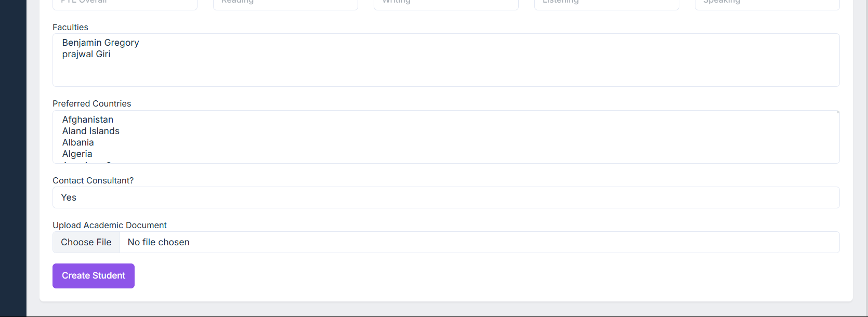Click the Choose File button
This screenshot has height=317, width=868.
point(86,242)
